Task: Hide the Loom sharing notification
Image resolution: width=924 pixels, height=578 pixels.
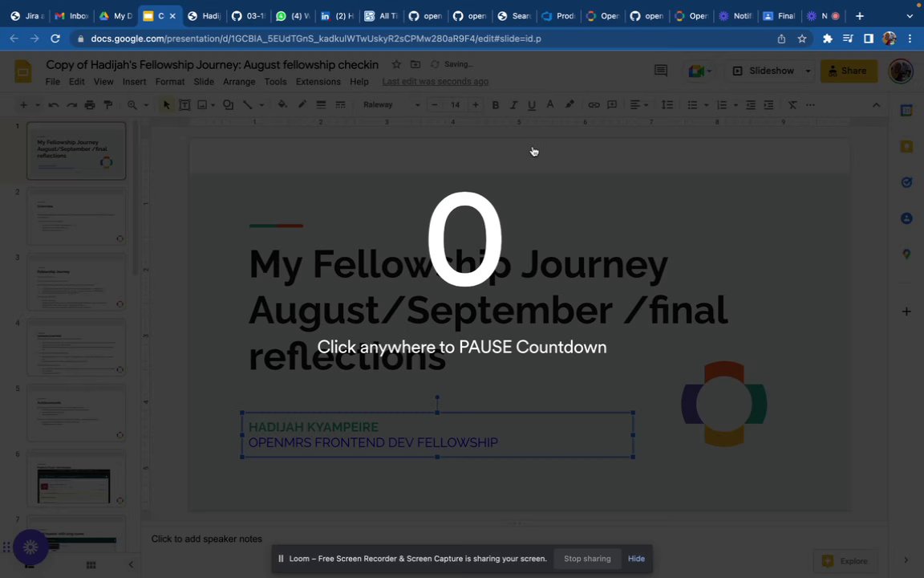Action: pyautogui.click(x=636, y=559)
